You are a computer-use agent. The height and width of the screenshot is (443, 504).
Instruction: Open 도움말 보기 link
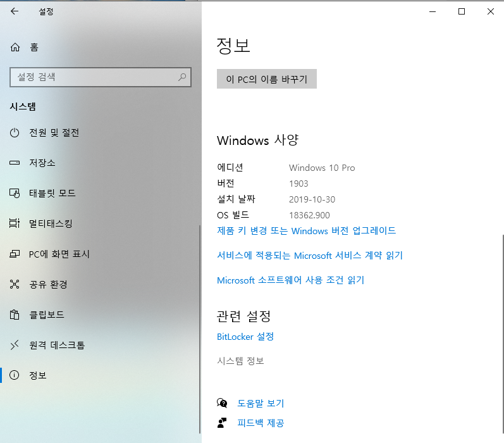[x=261, y=403]
